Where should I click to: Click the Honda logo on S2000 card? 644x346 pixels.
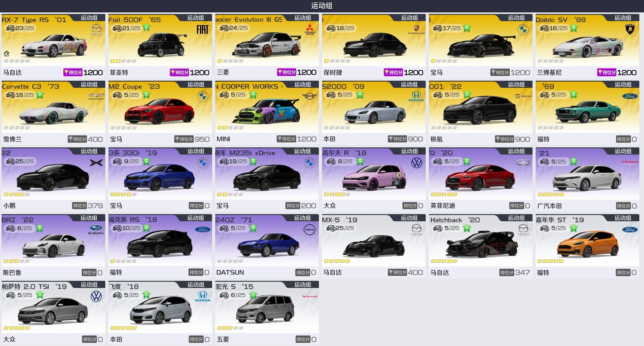coord(416,96)
